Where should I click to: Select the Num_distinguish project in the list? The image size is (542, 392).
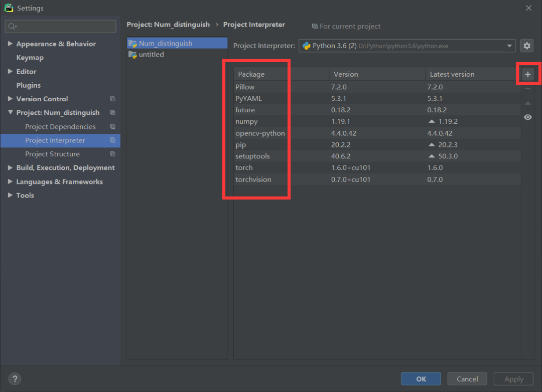click(x=177, y=43)
